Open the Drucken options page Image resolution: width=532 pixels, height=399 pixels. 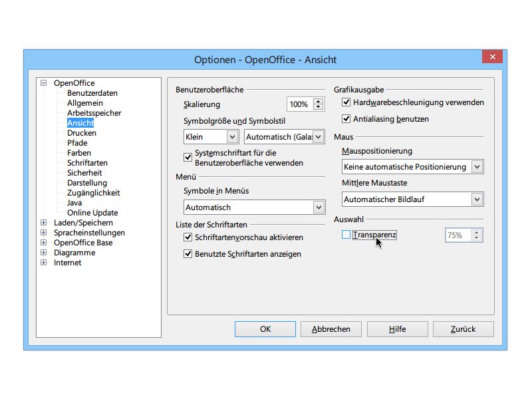(x=81, y=132)
